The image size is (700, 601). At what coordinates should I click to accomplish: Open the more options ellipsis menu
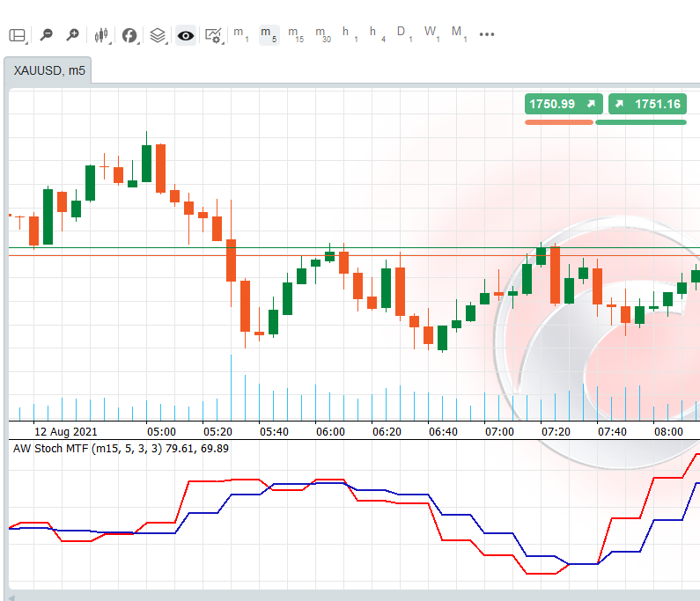pos(487,34)
